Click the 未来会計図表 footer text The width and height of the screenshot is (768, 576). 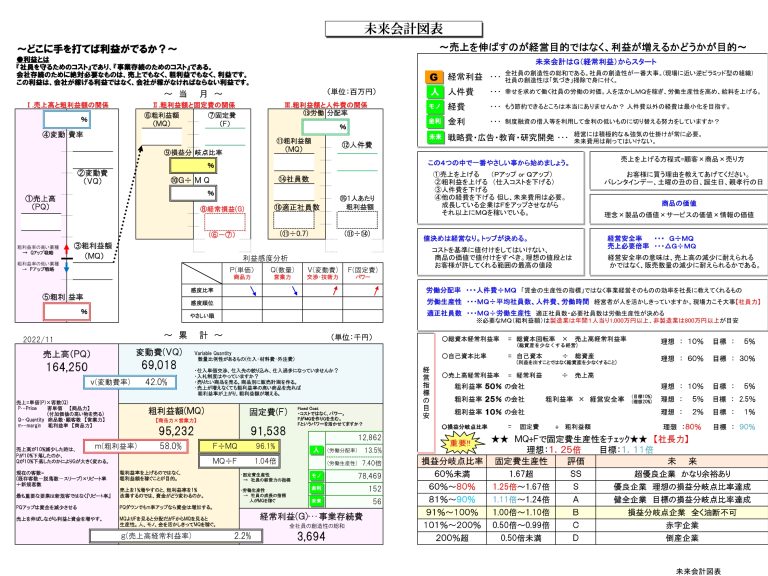pyautogui.click(x=698, y=571)
